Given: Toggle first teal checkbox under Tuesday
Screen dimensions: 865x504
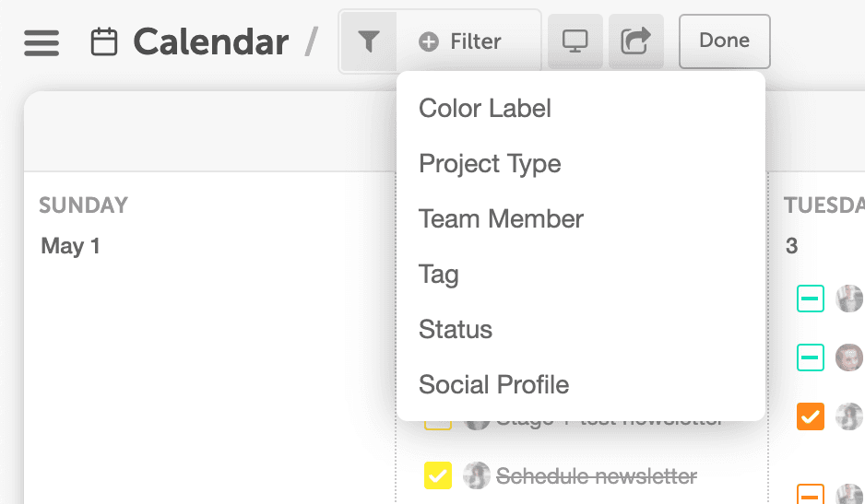Looking at the screenshot, I should pos(810,299).
